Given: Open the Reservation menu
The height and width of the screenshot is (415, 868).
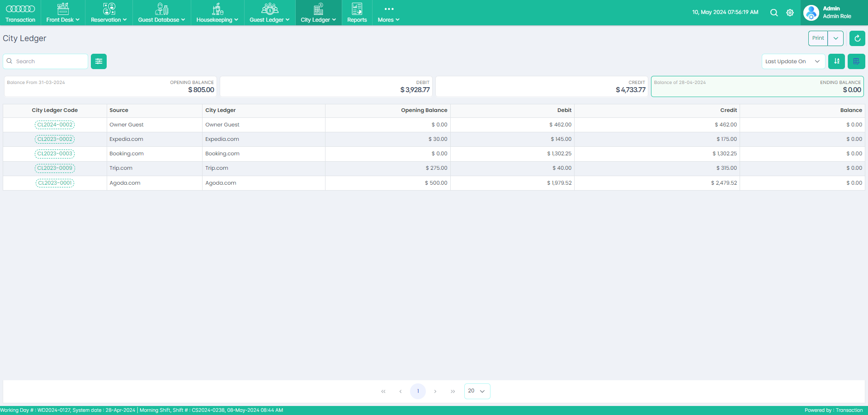Looking at the screenshot, I should [x=109, y=13].
